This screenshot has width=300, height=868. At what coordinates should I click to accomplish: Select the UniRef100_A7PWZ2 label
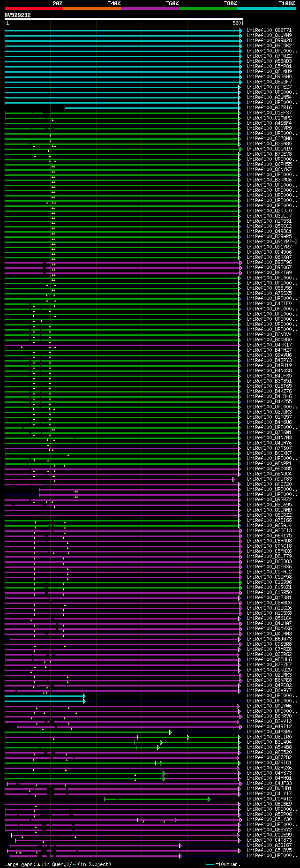[x=269, y=56]
